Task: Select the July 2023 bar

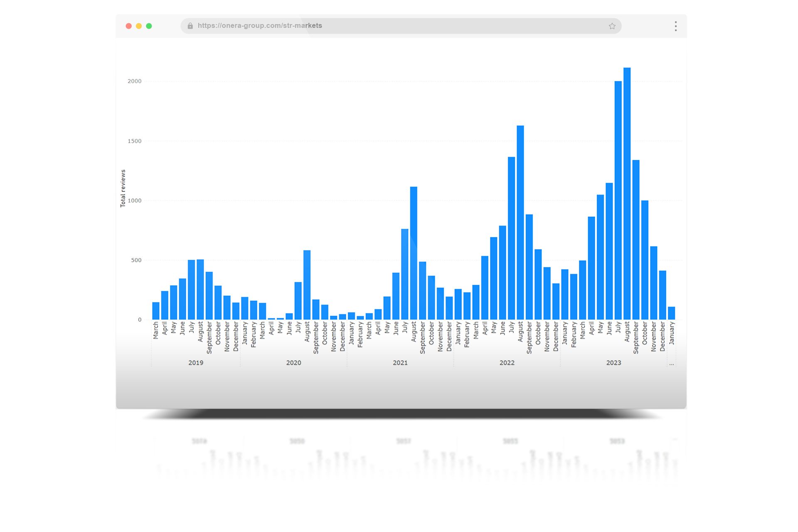Action: point(618,200)
